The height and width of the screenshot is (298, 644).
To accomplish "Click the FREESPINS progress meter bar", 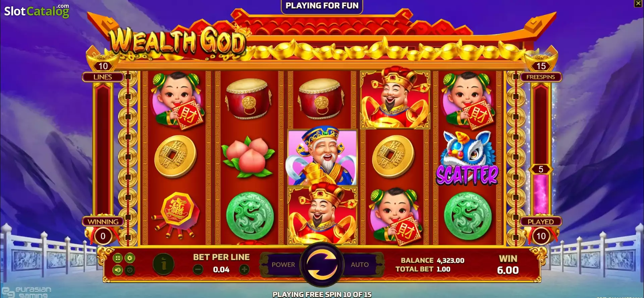I will [540, 148].
